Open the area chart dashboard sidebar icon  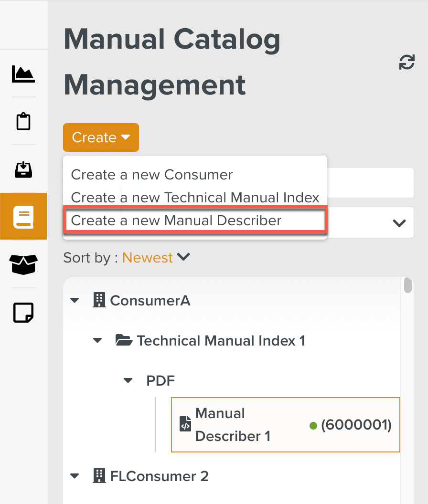23,74
